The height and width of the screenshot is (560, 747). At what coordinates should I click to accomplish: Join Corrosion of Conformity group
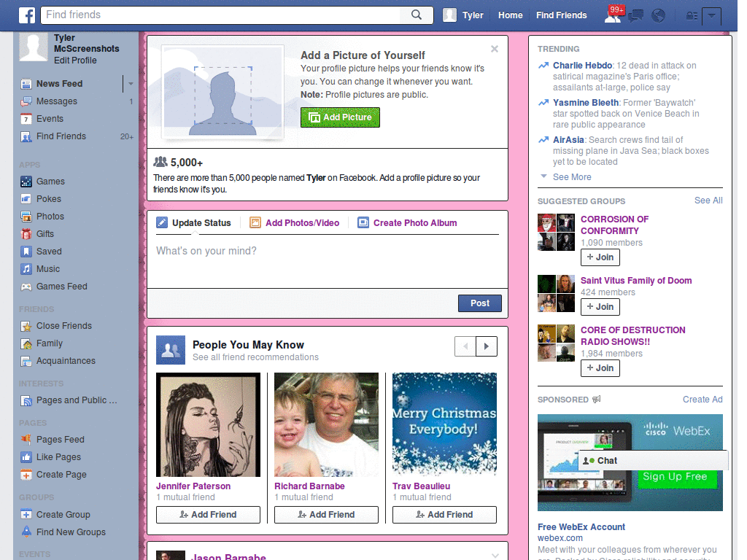pyautogui.click(x=600, y=257)
